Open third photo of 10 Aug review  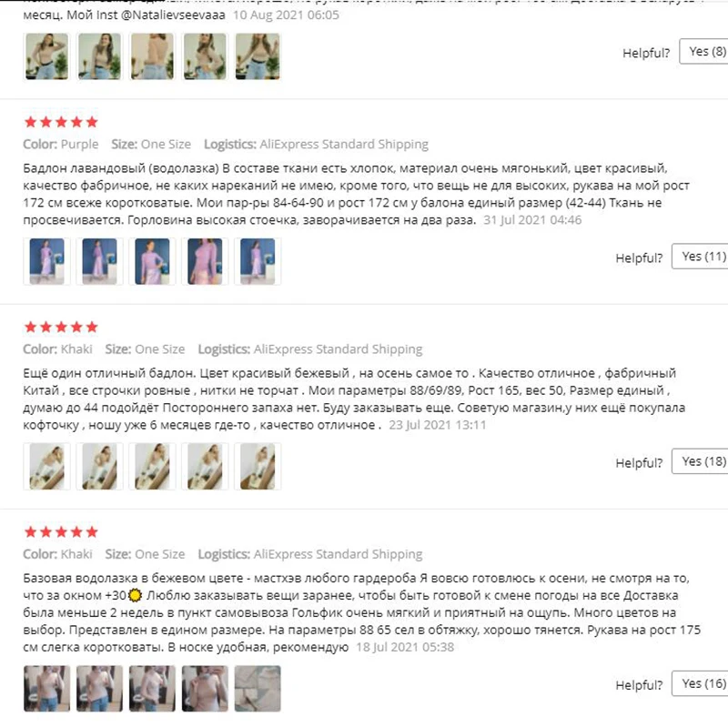point(152,56)
